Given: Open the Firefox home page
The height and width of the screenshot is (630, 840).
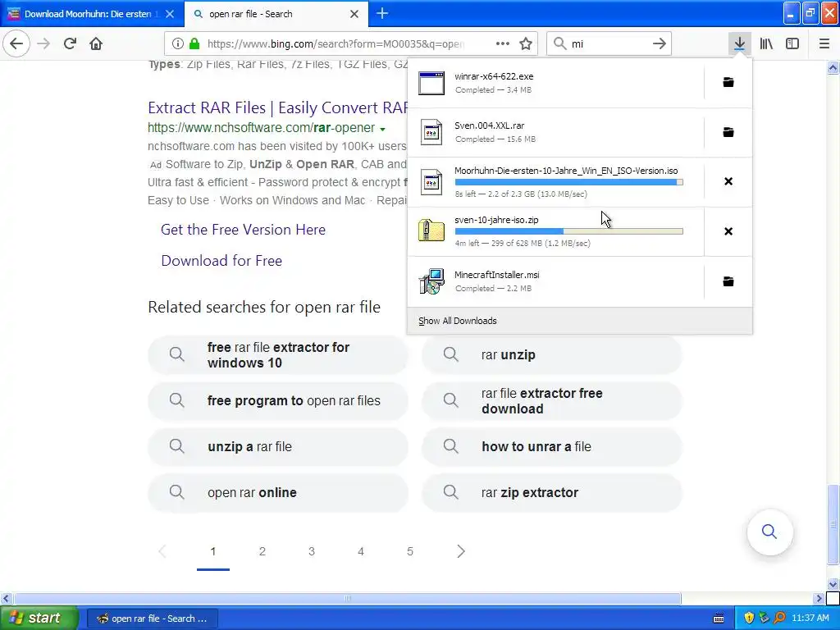Looking at the screenshot, I should pyautogui.click(x=96, y=43).
